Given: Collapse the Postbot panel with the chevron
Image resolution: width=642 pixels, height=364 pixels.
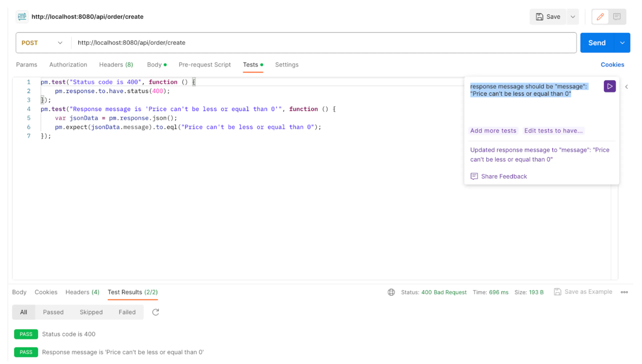Looking at the screenshot, I should pos(627,87).
